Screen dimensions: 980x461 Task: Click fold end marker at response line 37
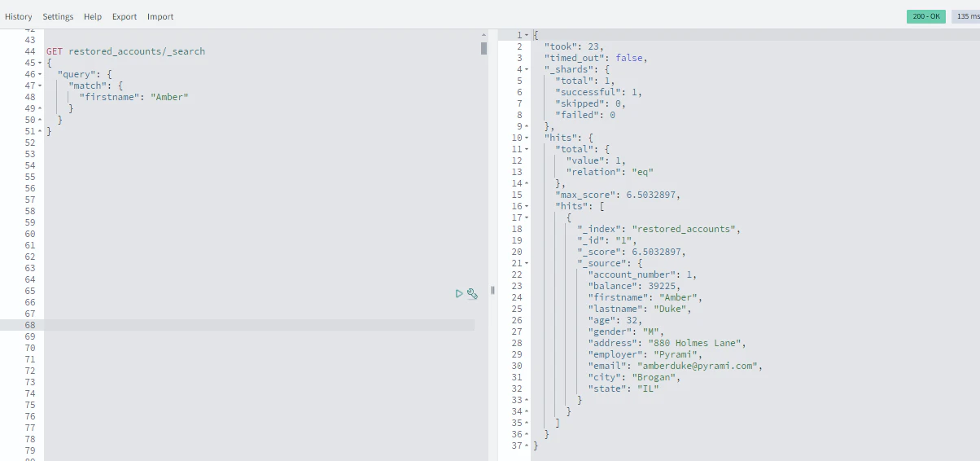(x=527, y=446)
